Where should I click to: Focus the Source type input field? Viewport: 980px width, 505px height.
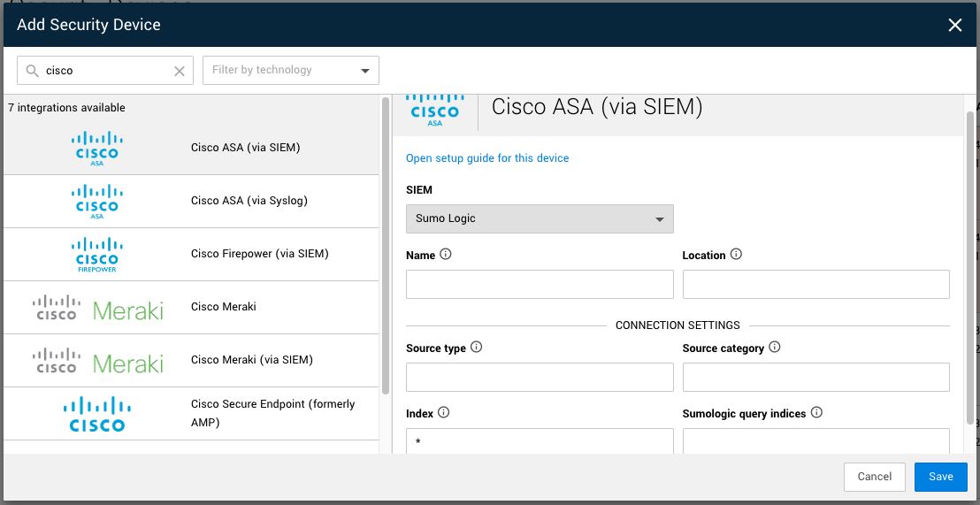click(540, 377)
